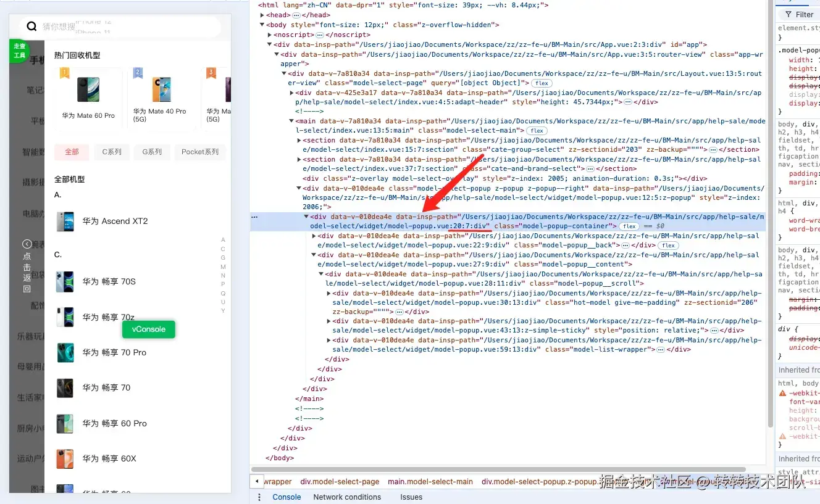Jump to letter G in alphabet index
Viewport: 820px width, 504px height.
pyautogui.click(x=223, y=258)
